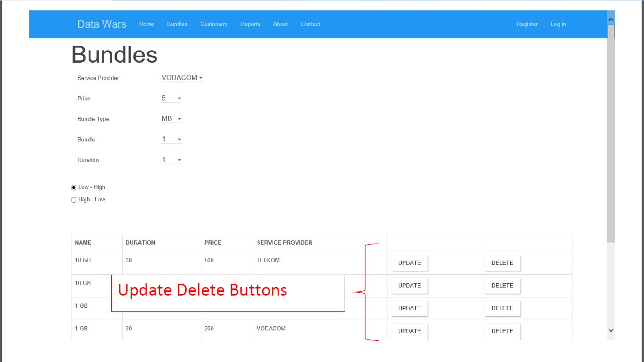The image size is (644, 362).
Task: Click UPDATE in the VODACOM 200 row
Action: click(x=409, y=331)
